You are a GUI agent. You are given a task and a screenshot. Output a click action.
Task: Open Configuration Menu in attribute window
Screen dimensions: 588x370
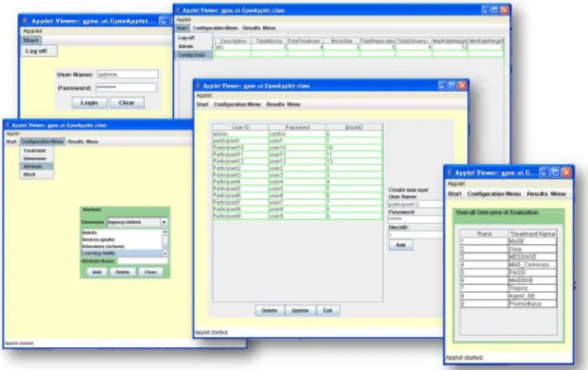(42, 142)
